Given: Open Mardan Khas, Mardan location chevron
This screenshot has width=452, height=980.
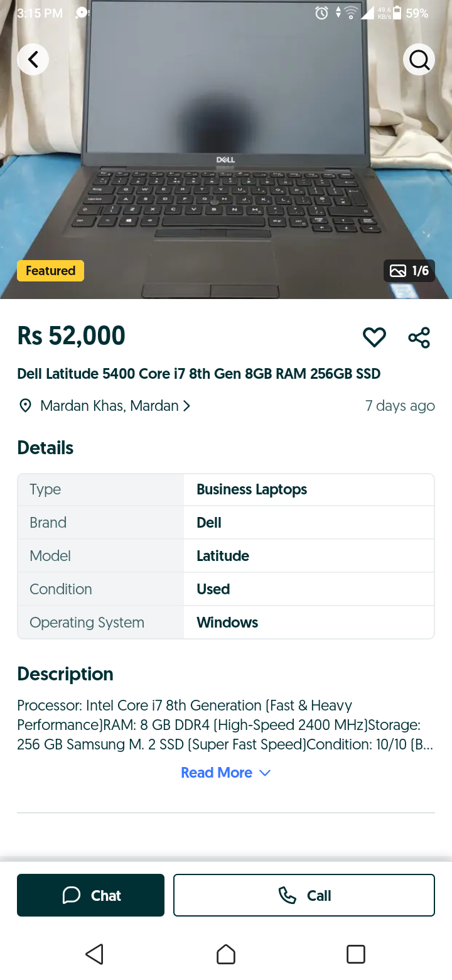Looking at the screenshot, I should (x=186, y=406).
